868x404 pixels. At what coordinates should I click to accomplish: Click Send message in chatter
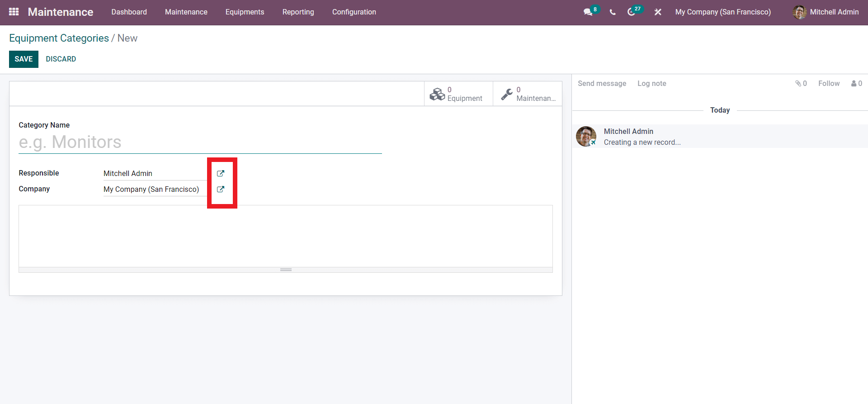[602, 83]
